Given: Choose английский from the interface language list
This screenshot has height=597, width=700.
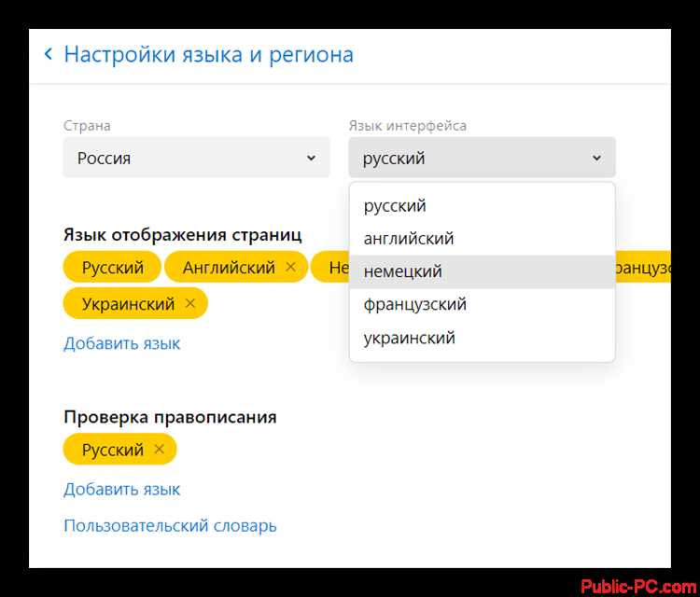Looking at the screenshot, I should coord(408,239).
